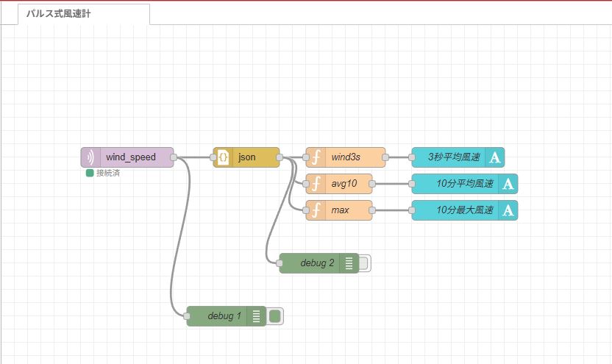Click the output port of json node

coord(280,157)
